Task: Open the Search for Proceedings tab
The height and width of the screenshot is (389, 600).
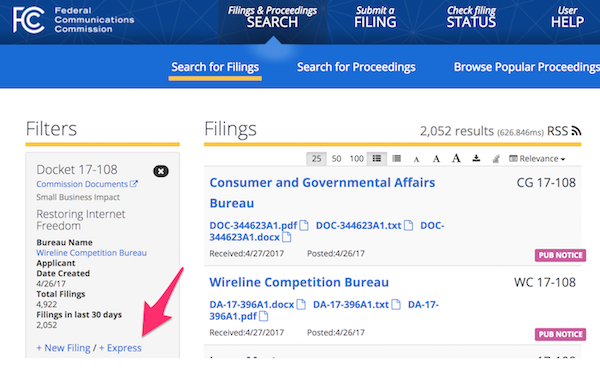Action: [x=356, y=67]
